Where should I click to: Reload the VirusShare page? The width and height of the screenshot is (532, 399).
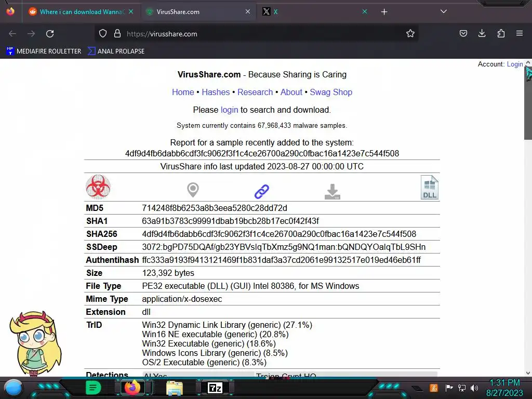coord(50,34)
